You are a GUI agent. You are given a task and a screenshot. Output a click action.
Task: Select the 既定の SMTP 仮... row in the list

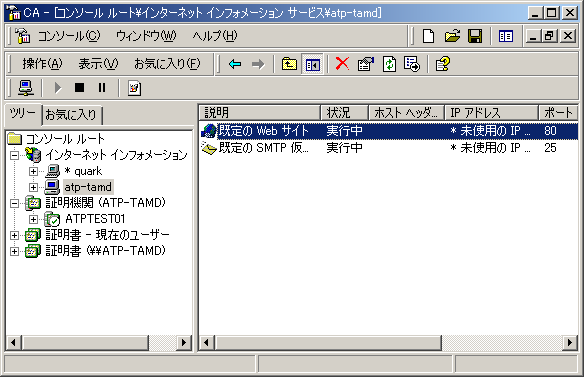(x=389, y=148)
